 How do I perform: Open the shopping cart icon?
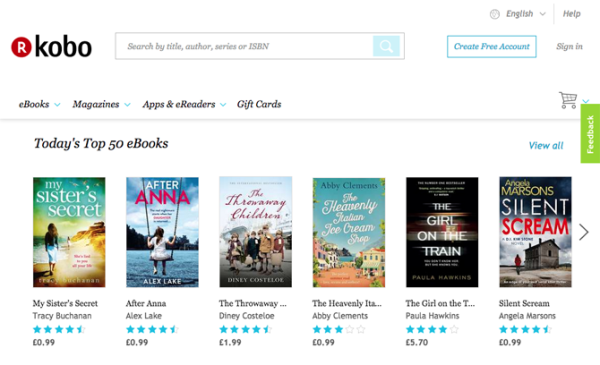(568, 100)
